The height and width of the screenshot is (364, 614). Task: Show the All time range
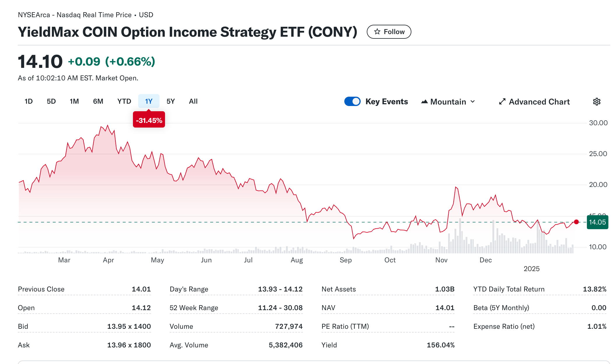point(193,101)
